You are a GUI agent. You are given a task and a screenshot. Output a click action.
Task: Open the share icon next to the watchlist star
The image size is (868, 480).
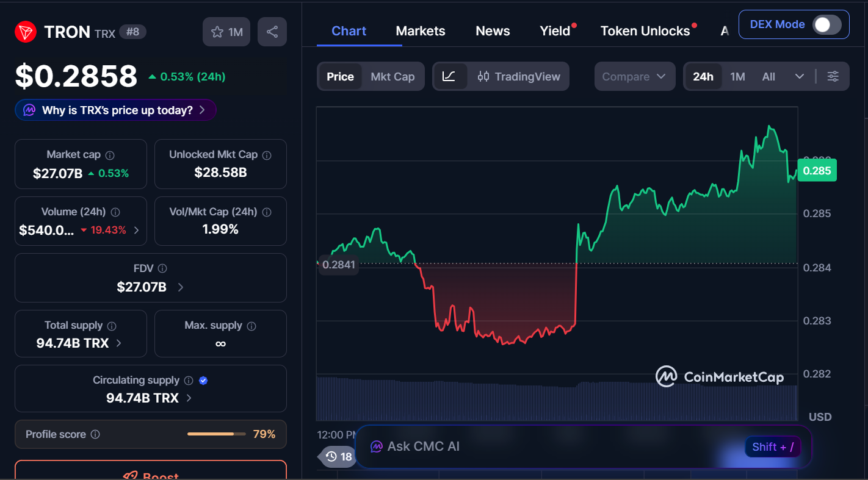coord(272,31)
